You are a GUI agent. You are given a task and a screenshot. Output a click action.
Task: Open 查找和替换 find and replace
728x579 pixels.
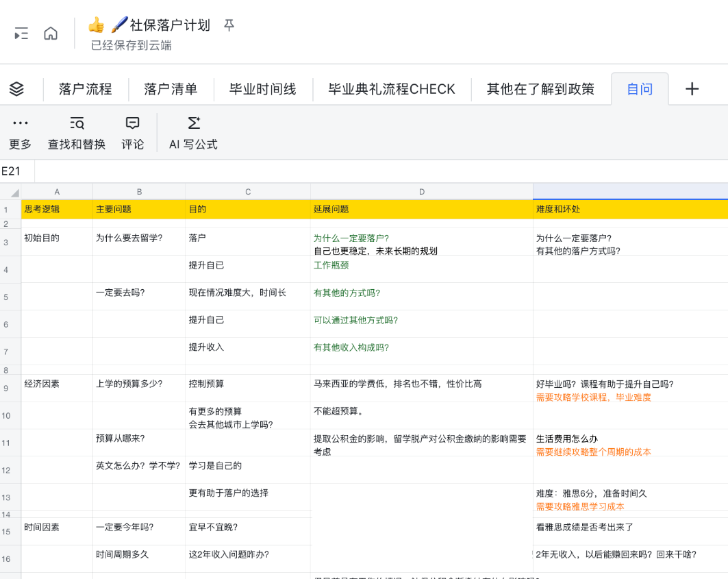(77, 133)
